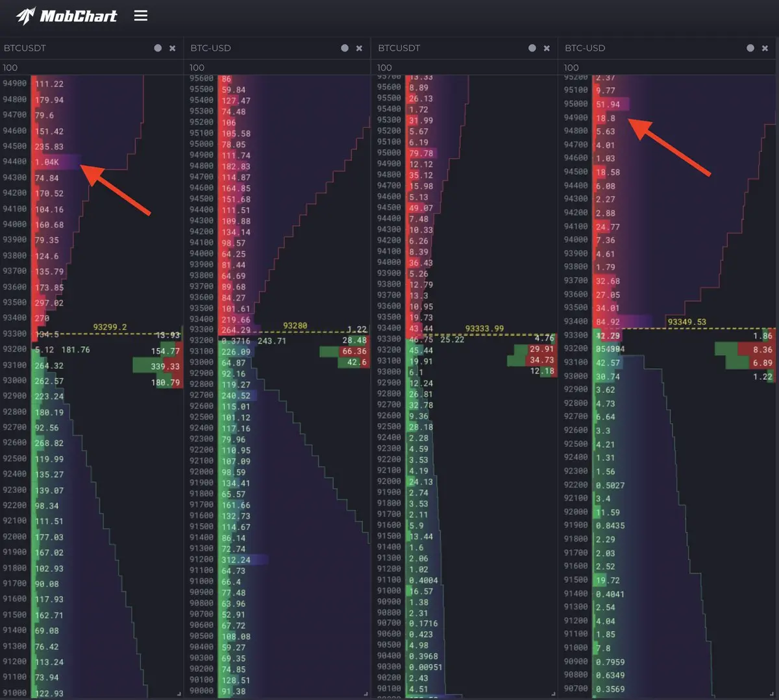
Task: Click the MobChart logo
Action: [x=67, y=16]
